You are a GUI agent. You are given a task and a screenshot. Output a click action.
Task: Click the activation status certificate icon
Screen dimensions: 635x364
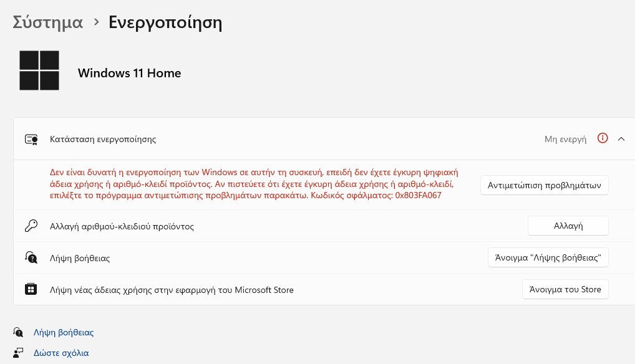click(x=31, y=140)
